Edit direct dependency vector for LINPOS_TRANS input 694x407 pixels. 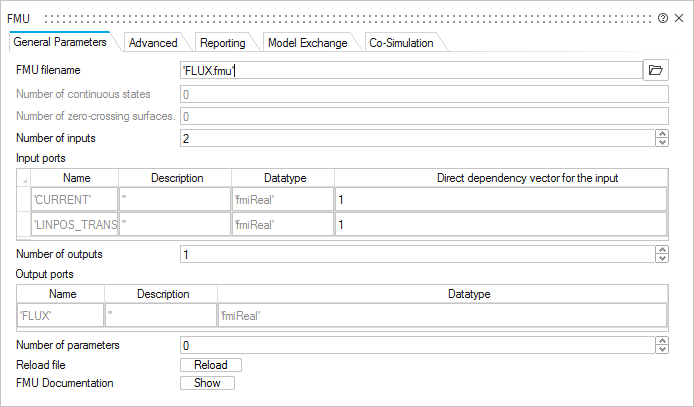[501, 225]
